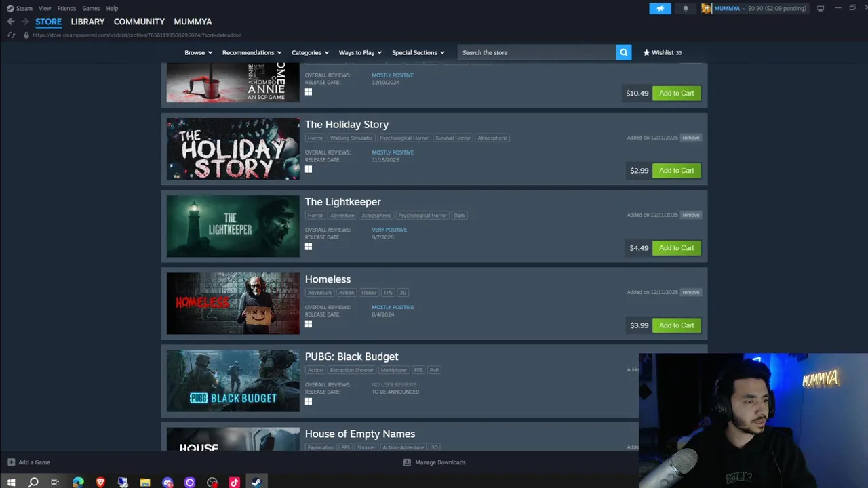Switch to the STORE tab
The image size is (868, 488).
(x=48, y=22)
